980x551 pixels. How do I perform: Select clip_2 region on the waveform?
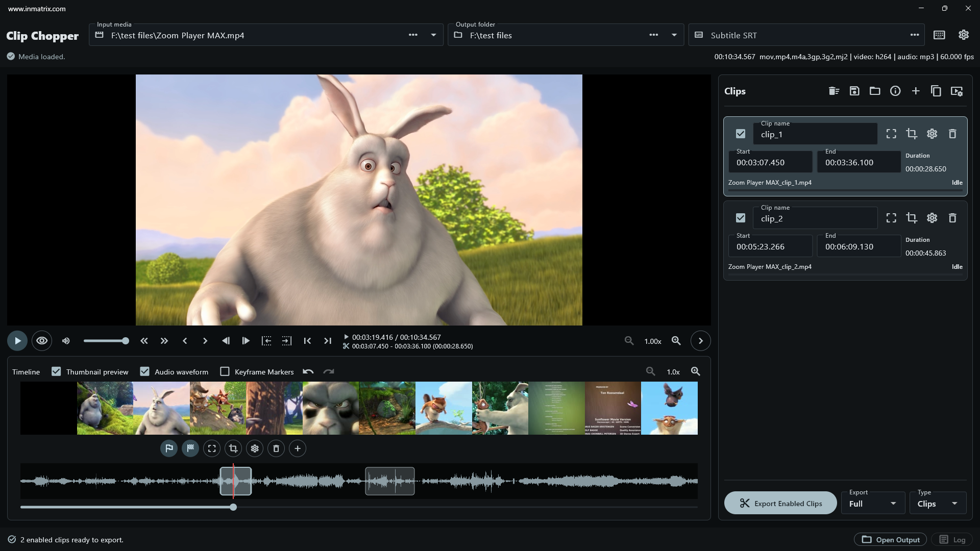[390, 481]
